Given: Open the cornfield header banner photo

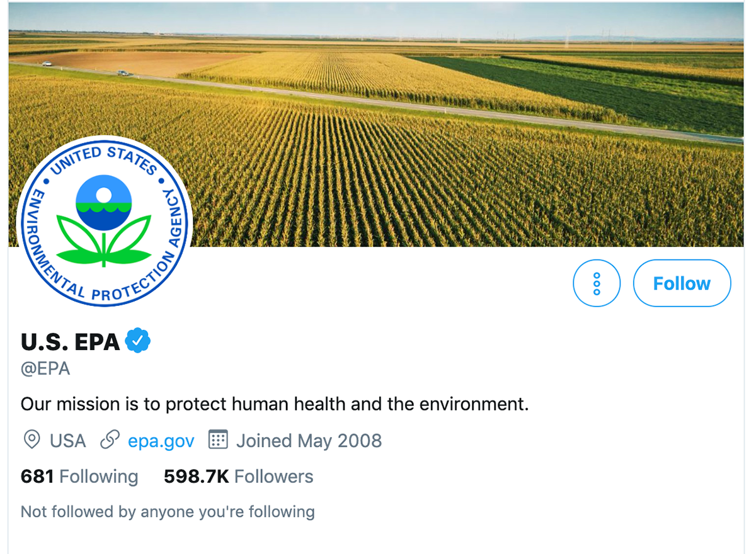Looking at the screenshot, I should 375,125.
